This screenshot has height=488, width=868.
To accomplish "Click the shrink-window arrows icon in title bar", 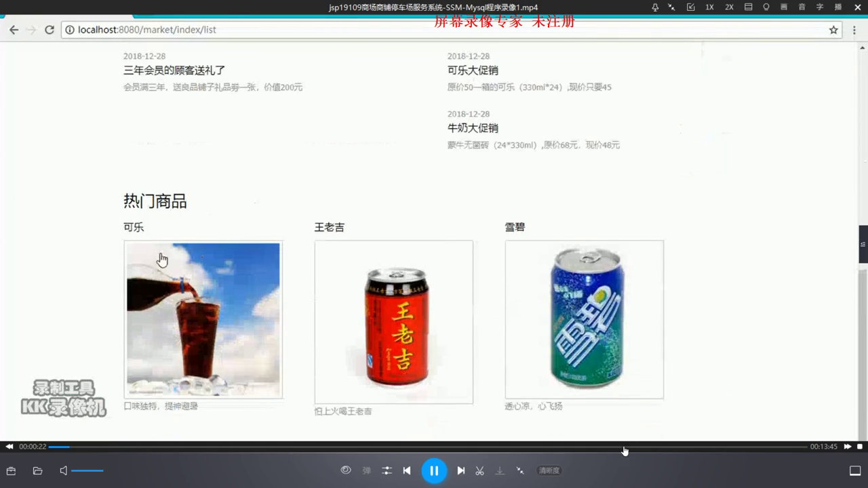I will tap(672, 7).
